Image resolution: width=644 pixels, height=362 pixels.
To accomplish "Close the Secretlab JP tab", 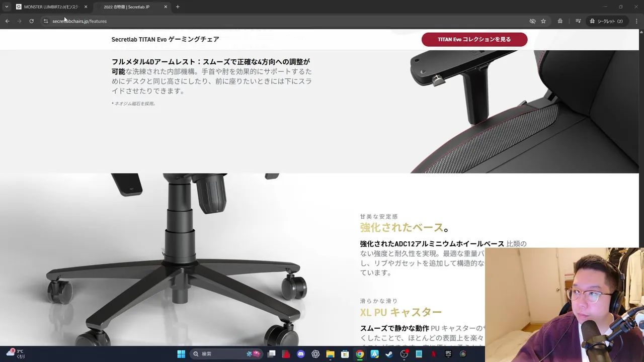I will click(x=166, y=7).
